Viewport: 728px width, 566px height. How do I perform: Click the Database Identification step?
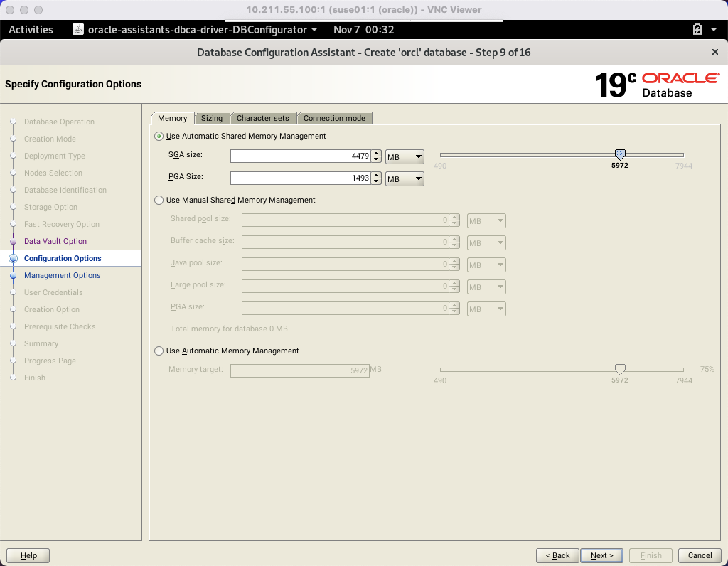[x=65, y=190]
